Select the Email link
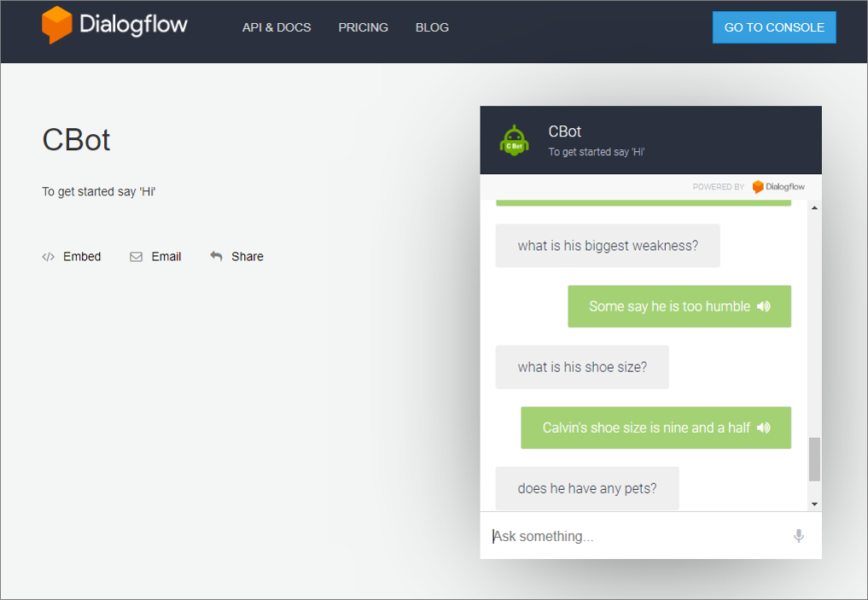 tap(166, 257)
